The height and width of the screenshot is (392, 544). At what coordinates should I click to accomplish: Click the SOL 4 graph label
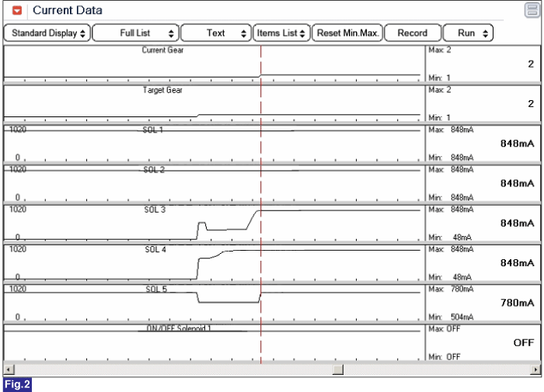click(x=155, y=249)
